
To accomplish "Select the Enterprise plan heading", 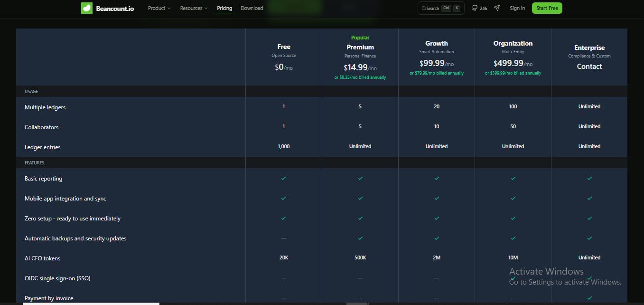I will tap(589, 48).
